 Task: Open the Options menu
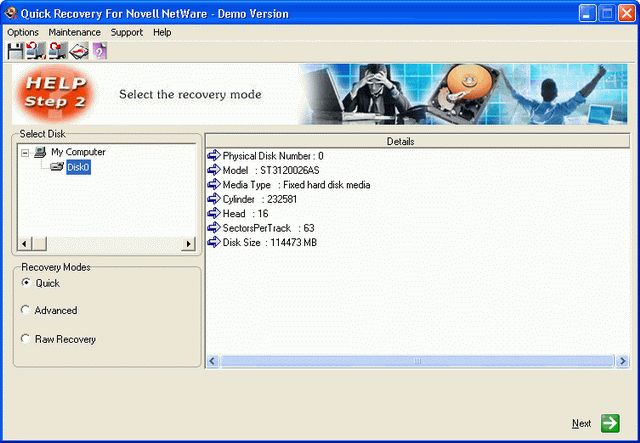pyautogui.click(x=23, y=32)
